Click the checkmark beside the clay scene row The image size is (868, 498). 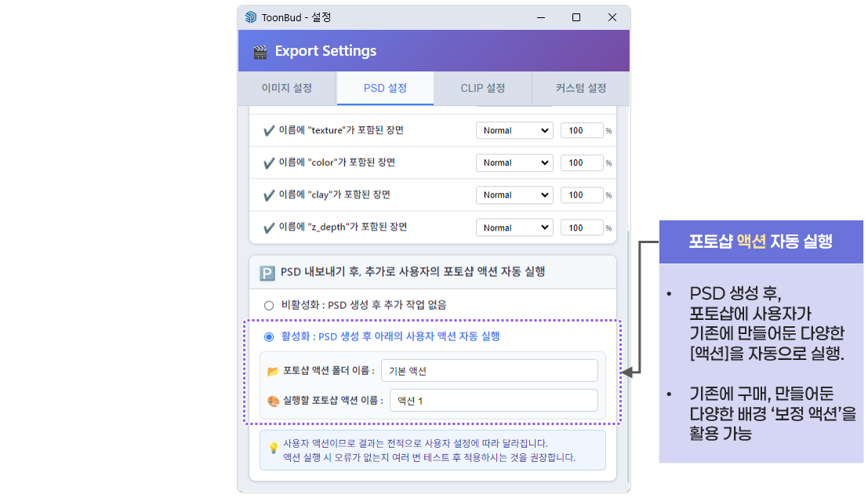pos(268,194)
